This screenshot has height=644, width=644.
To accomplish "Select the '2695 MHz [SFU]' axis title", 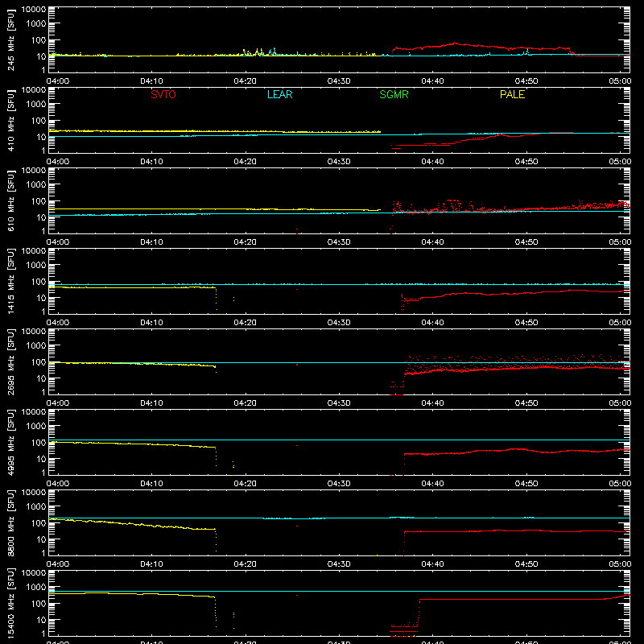I will 10,361.
